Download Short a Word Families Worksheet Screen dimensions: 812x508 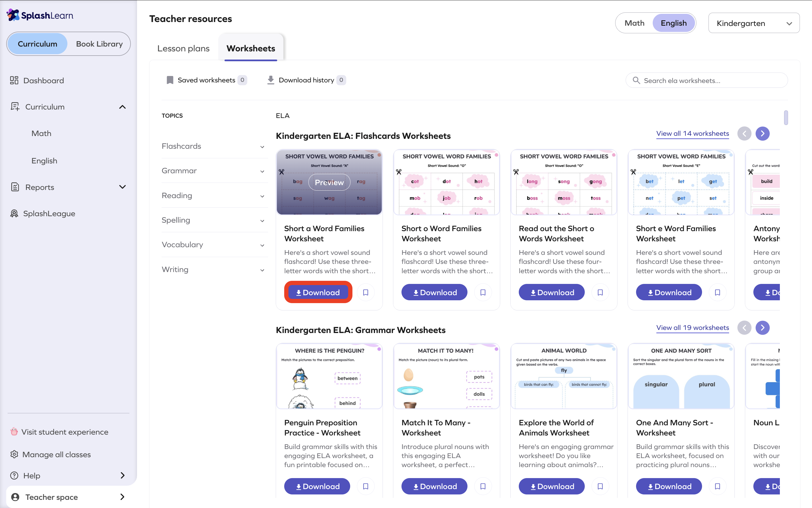pos(318,292)
